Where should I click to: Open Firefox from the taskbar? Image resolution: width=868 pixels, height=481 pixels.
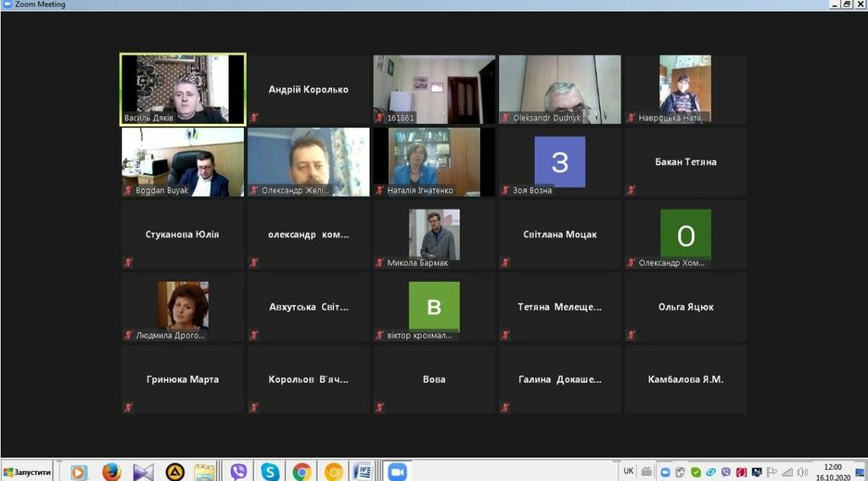[111, 472]
